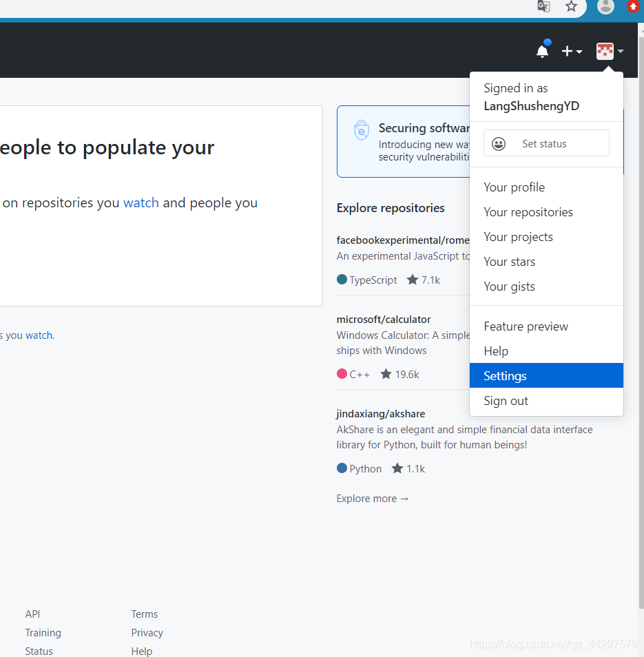Click the Set status button
This screenshot has width=644, height=657.
[546, 143]
